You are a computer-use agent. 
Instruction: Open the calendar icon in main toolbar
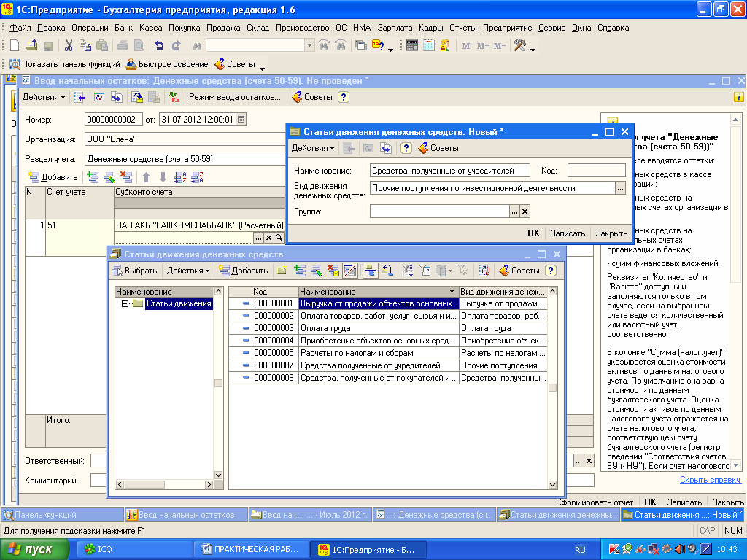click(429, 46)
